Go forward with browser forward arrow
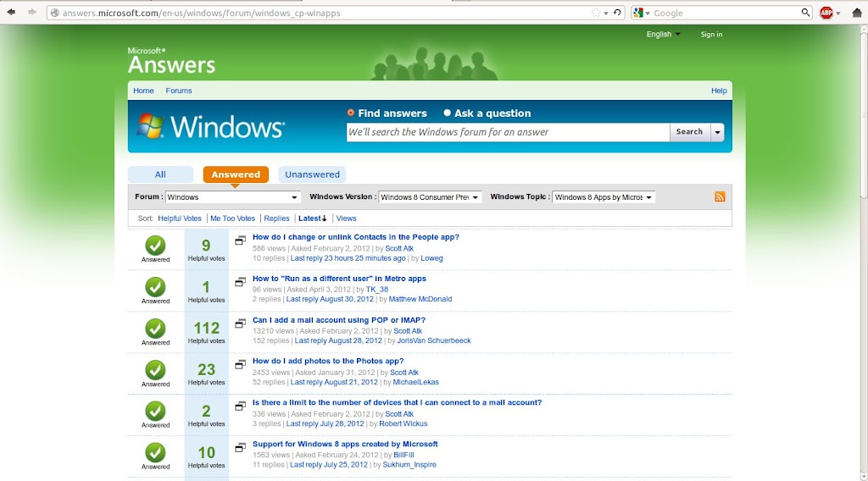Image resolution: width=868 pixels, height=481 pixels. (32, 12)
